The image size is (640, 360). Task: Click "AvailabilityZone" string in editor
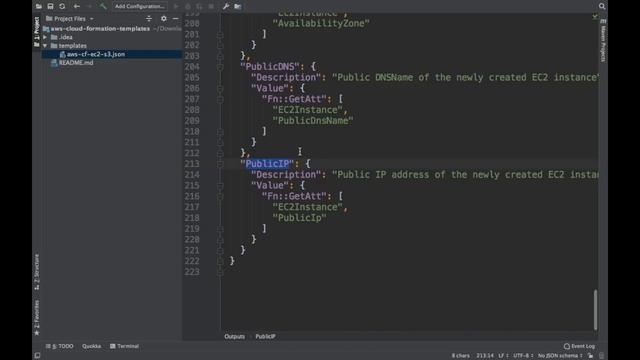click(321, 23)
